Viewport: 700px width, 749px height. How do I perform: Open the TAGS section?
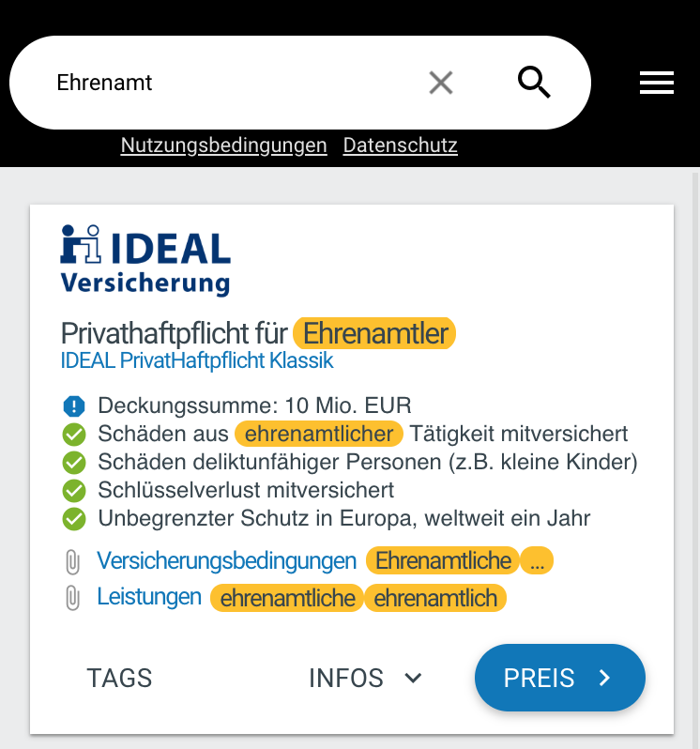(119, 678)
